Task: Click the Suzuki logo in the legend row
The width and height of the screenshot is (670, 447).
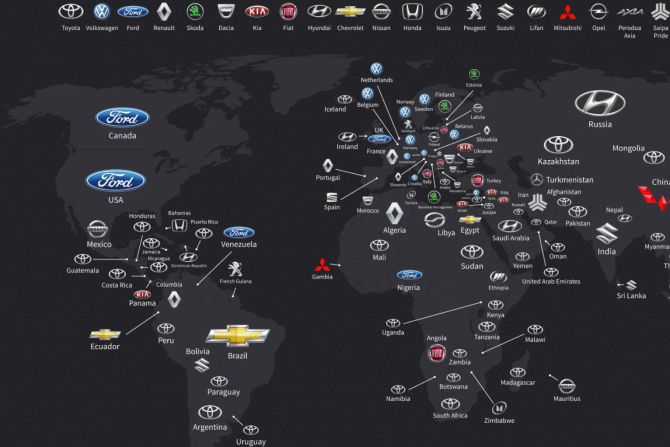Action: coord(505,12)
